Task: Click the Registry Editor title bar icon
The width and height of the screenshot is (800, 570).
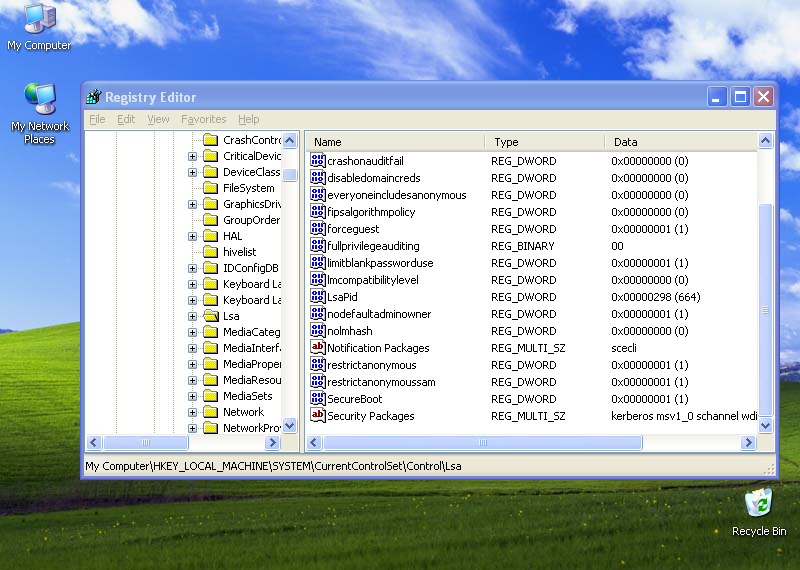Action: [94, 97]
